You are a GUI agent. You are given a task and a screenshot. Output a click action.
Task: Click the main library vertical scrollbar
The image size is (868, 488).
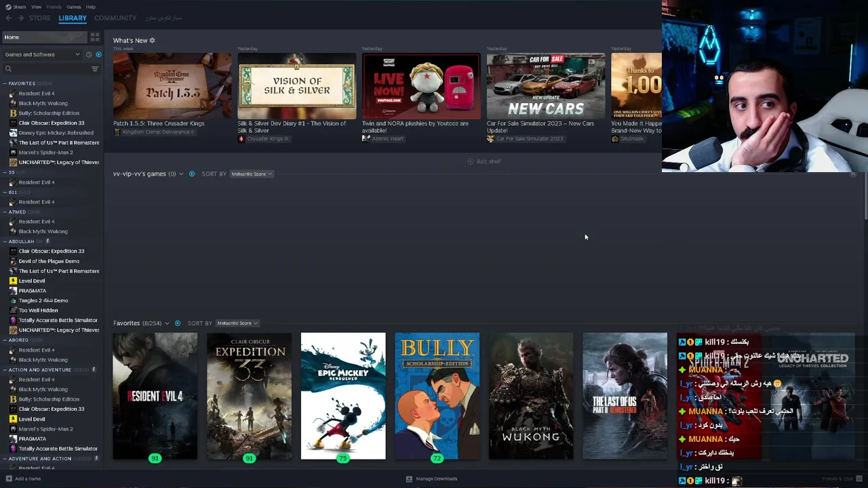[x=865, y=197]
